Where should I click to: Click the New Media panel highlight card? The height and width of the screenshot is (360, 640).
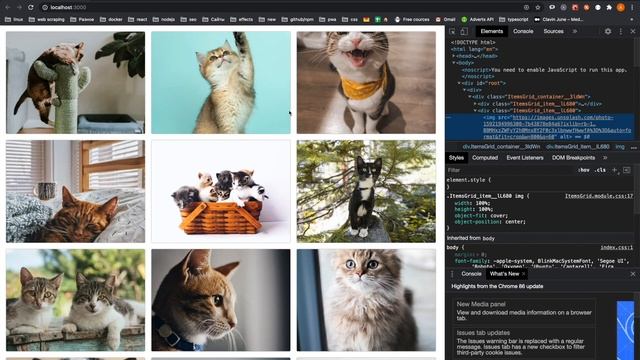524,312
